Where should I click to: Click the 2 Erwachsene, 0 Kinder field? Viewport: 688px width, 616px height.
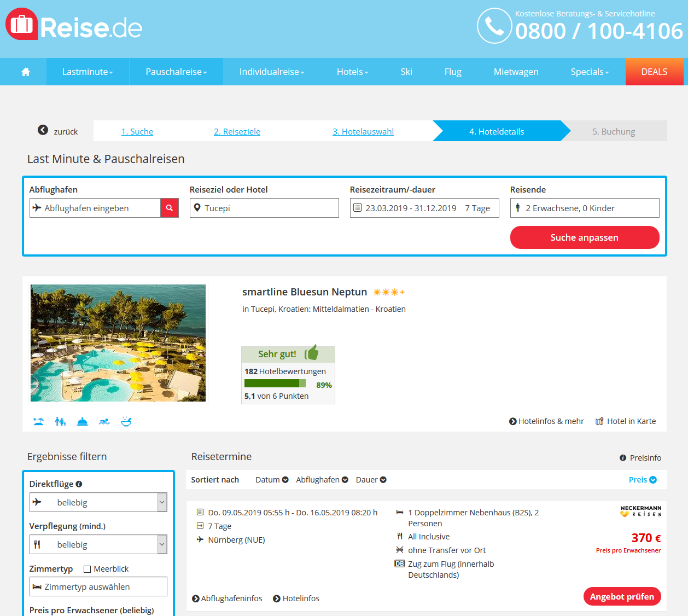[585, 208]
